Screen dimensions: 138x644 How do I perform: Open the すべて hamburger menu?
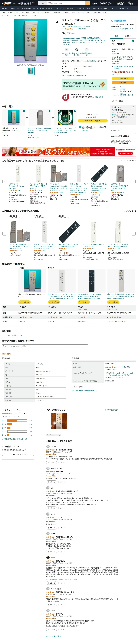point(5,8)
